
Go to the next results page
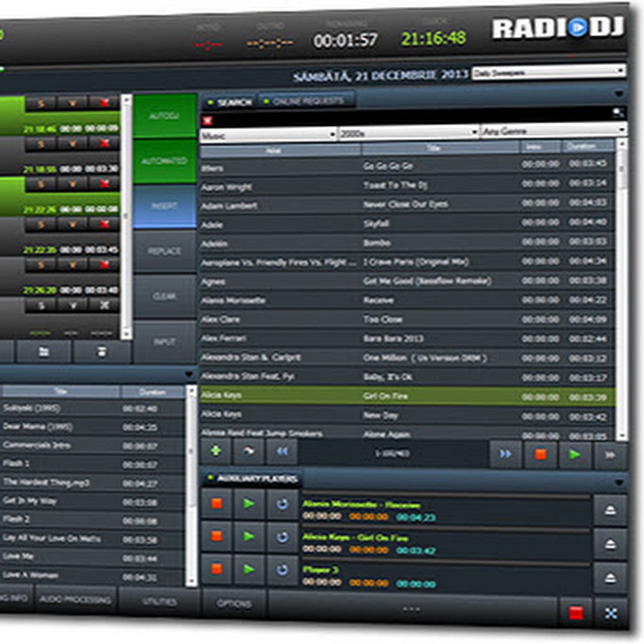click(506, 454)
